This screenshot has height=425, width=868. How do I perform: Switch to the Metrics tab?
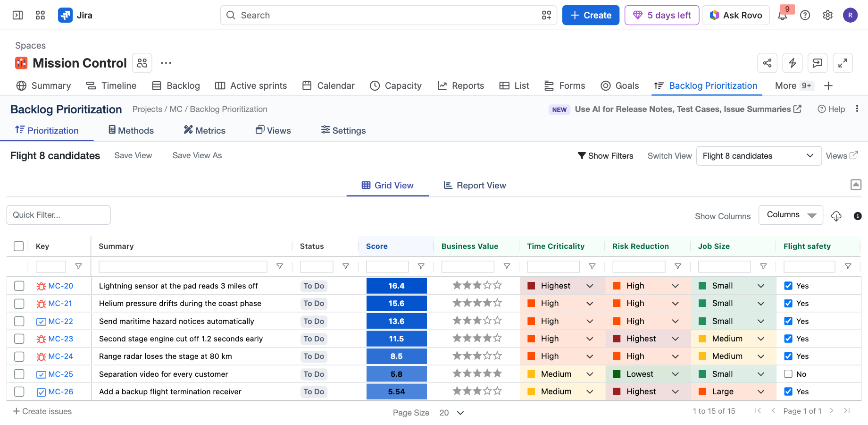[x=205, y=130]
